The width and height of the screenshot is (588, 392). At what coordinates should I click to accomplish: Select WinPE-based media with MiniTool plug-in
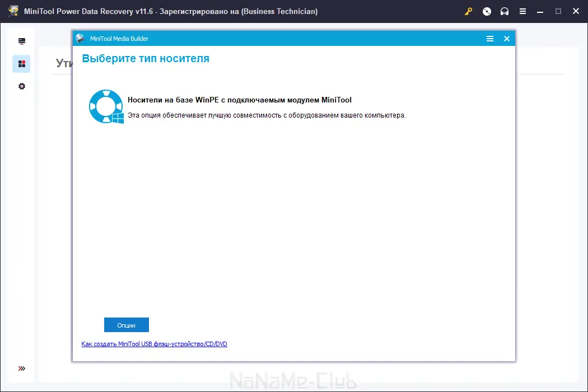click(240, 100)
